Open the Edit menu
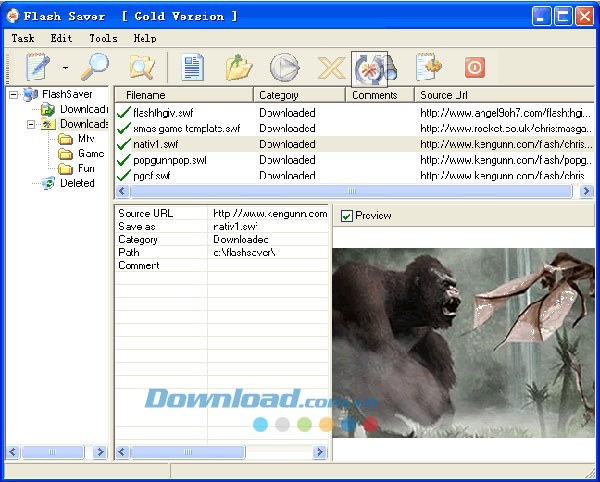The width and height of the screenshot is (600, 482). pyautogui.click(x=61, y=38)
